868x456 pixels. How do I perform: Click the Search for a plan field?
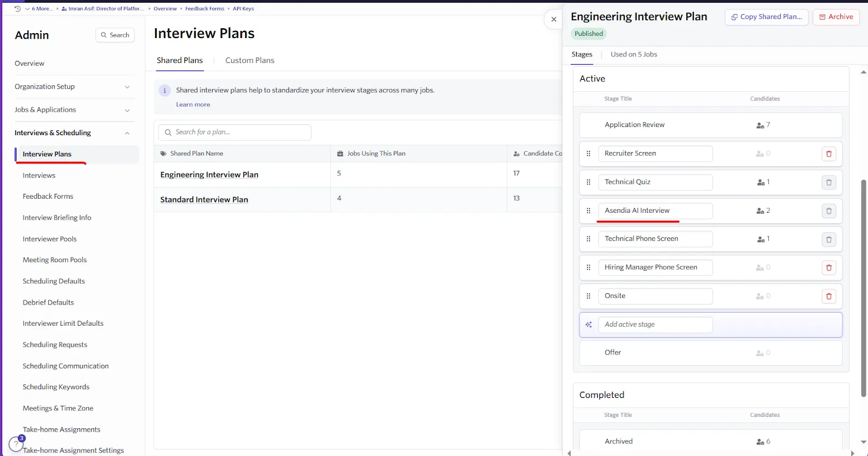click(234, 132)
